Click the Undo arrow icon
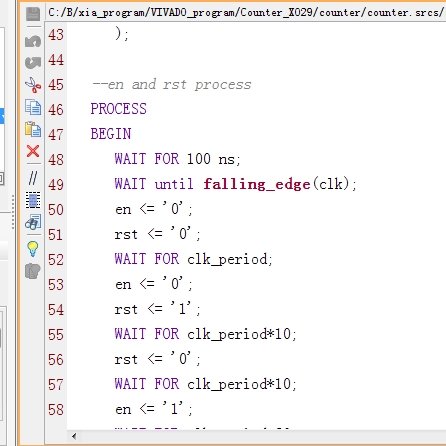This screenshot has width=446, height=446. tap(33, 41)
